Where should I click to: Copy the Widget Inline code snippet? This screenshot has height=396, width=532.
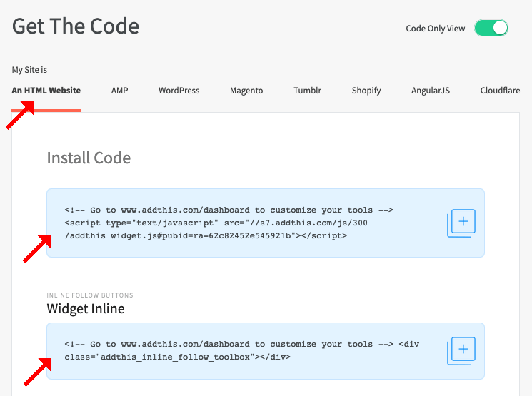pos(461,350)
